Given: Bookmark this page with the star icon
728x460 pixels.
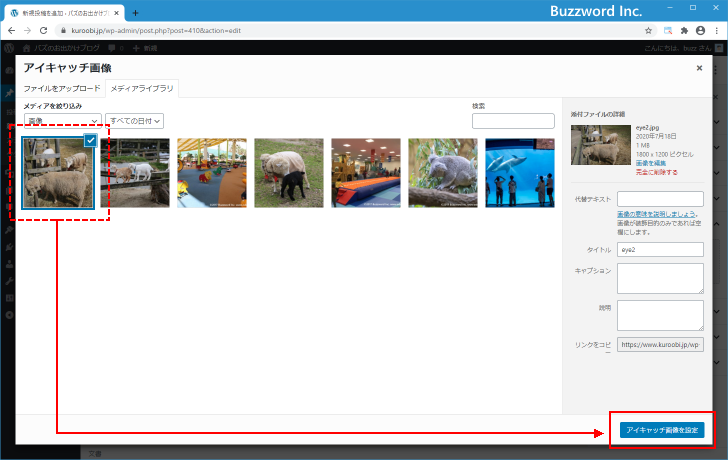Looking at the screenshot, I should [648, 31].
